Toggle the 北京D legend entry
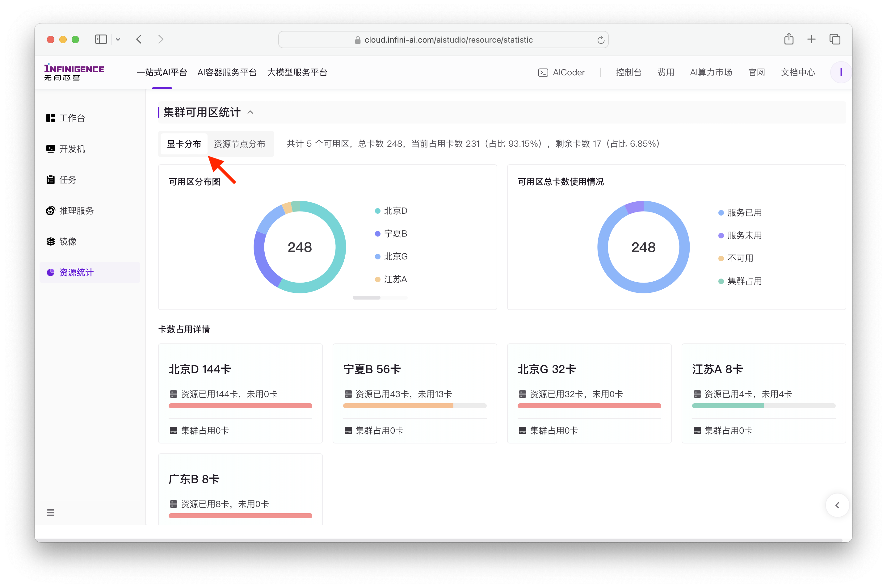The width and height of the screenshot is (887, 588). [391, 211]
